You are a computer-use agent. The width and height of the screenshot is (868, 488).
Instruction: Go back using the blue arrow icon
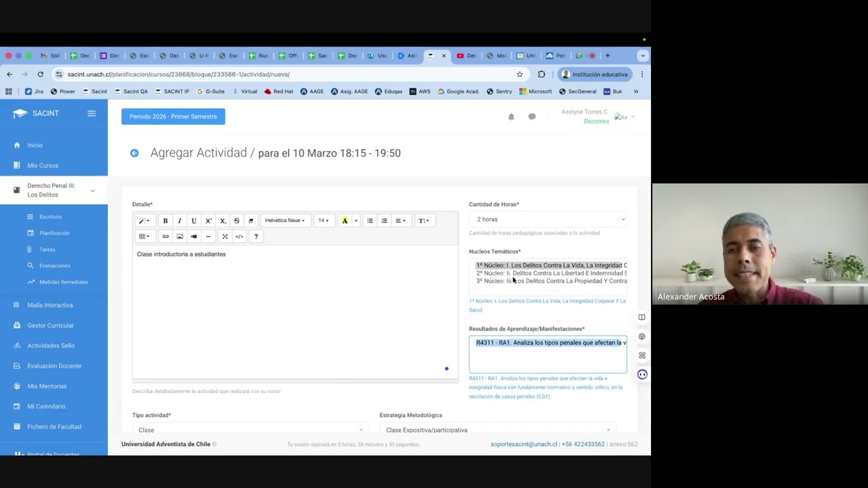point(134,153)
